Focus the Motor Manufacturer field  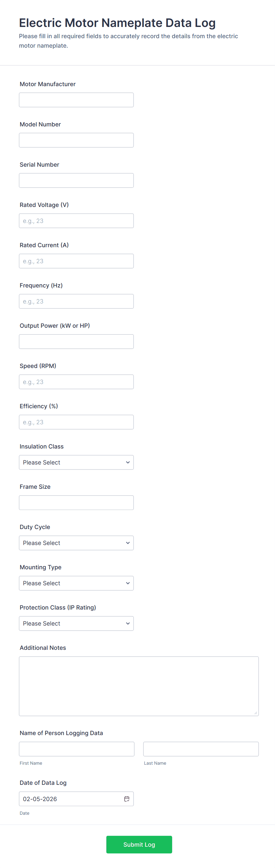[76, 100]
